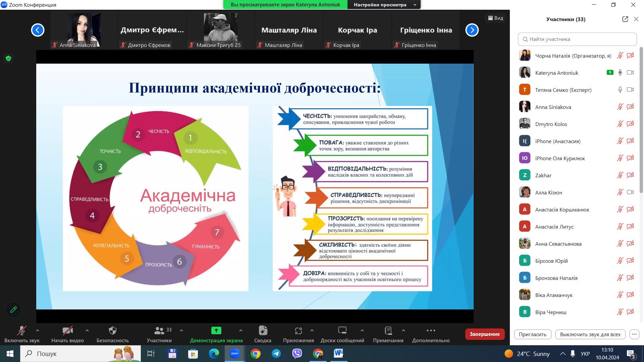
Task: Click the green annotation pencil icon
Action: [13, 310]
